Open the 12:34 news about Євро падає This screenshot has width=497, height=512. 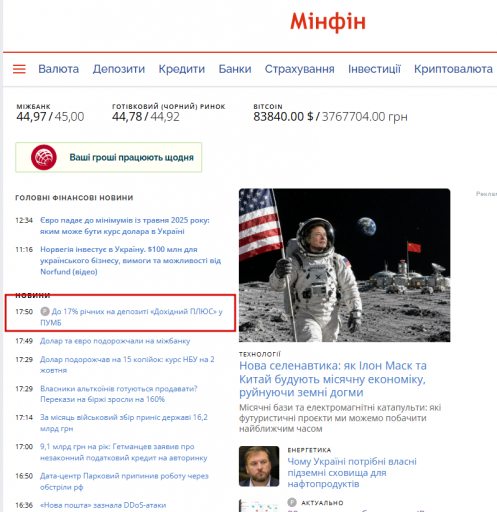pyautogui.click(x=125, y=226)
